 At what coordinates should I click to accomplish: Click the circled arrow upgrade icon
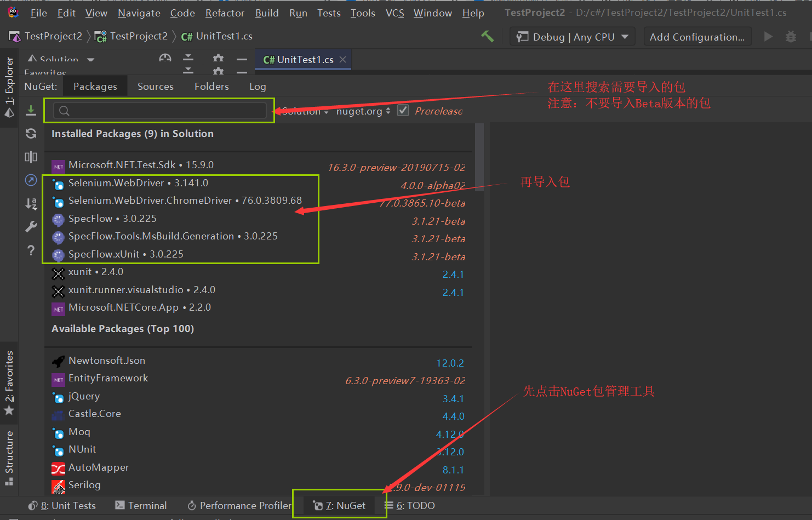pyautogui.click(x=31, y=180)
